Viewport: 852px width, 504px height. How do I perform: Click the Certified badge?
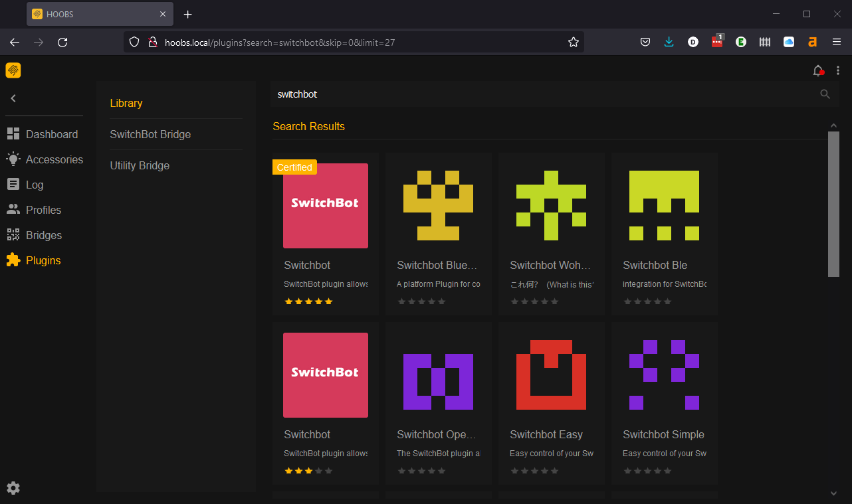(x=294, y=167)
